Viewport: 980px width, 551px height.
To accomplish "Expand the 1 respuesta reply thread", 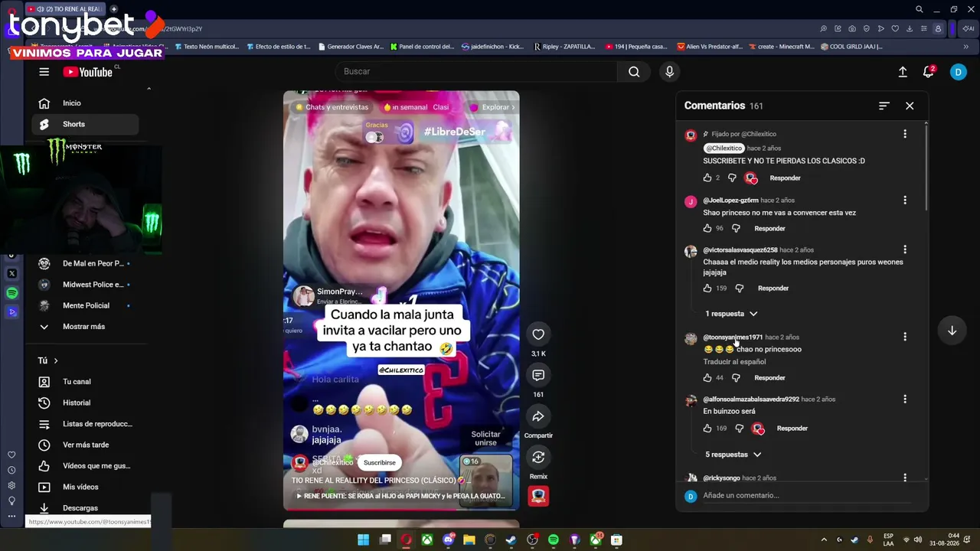I will pos(731,314).
